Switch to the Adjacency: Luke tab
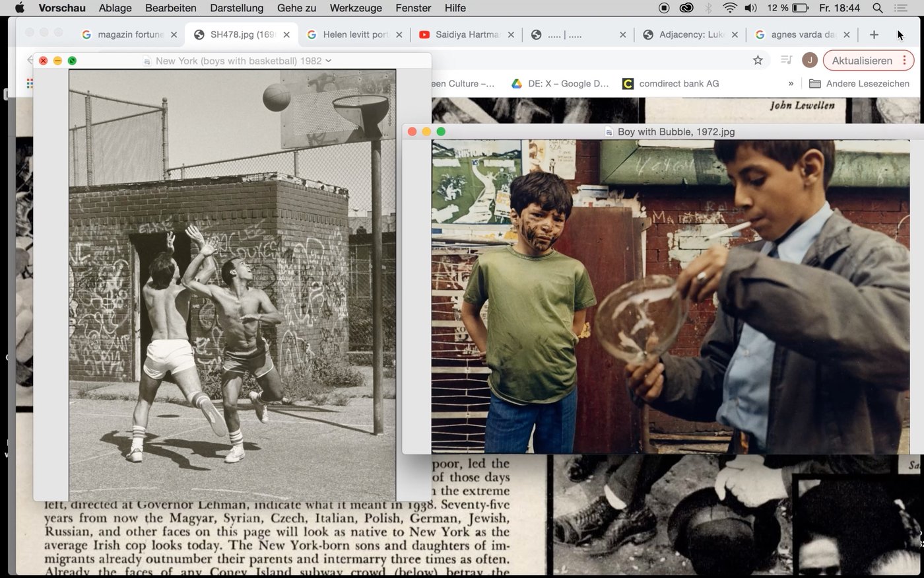The height and width of the screenshot is (578, 924). [x=691, y=34]
